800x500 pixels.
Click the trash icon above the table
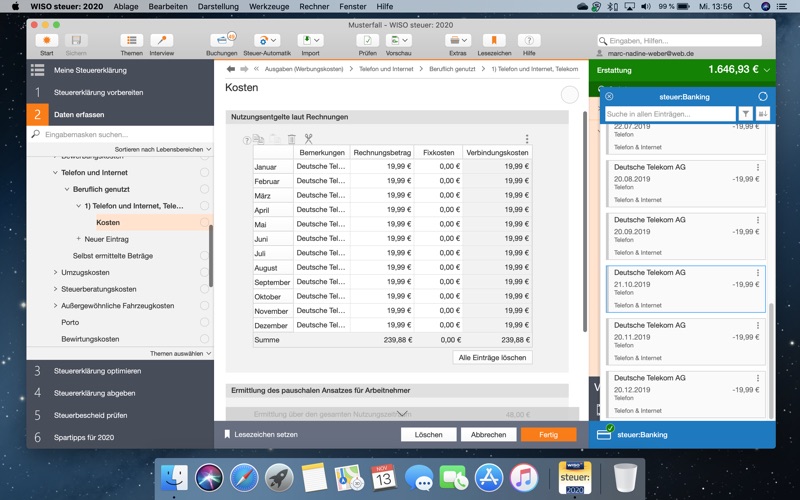tap(292, 139)
